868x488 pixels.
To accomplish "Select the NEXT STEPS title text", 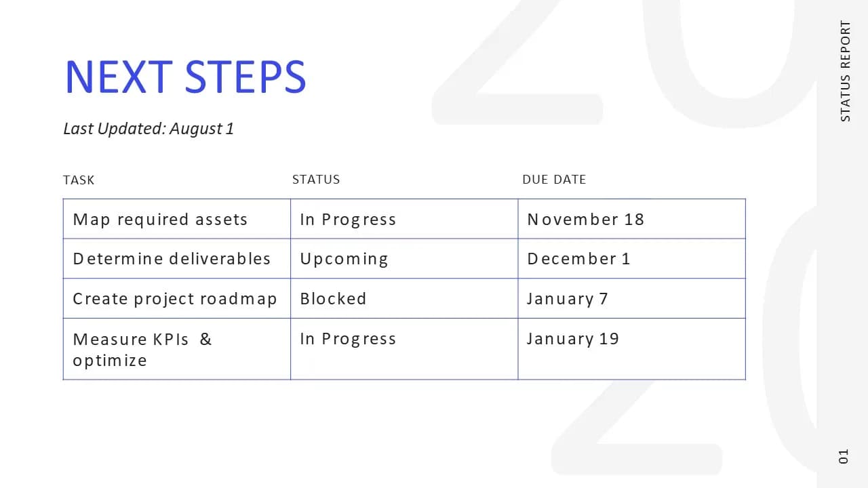I will point(185,77).
